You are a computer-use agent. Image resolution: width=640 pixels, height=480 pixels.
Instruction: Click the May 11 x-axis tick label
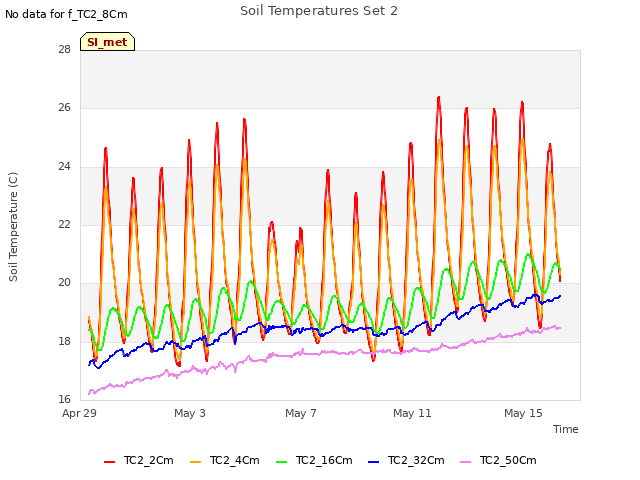point(412,413)
